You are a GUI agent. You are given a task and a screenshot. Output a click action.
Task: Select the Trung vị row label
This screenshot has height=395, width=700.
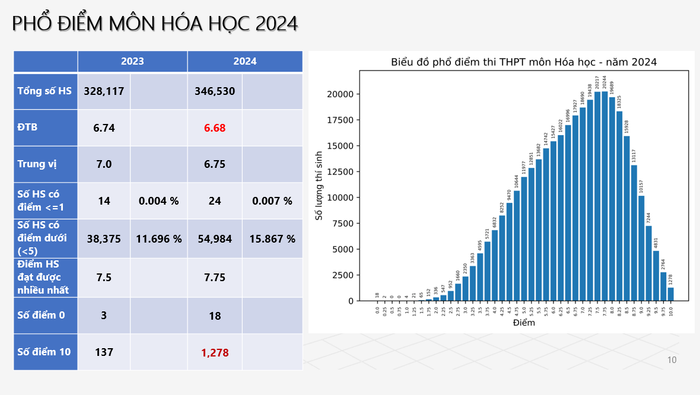[45, 164]
